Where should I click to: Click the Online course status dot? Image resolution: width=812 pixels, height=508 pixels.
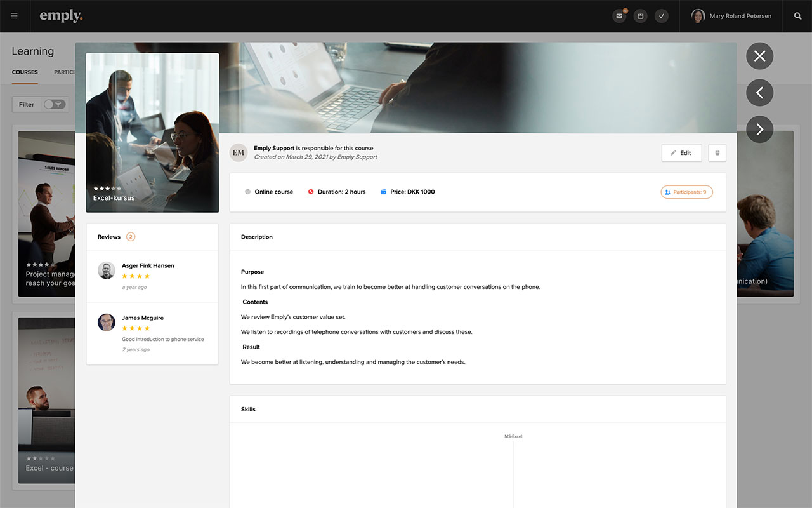tap(247, 192)
